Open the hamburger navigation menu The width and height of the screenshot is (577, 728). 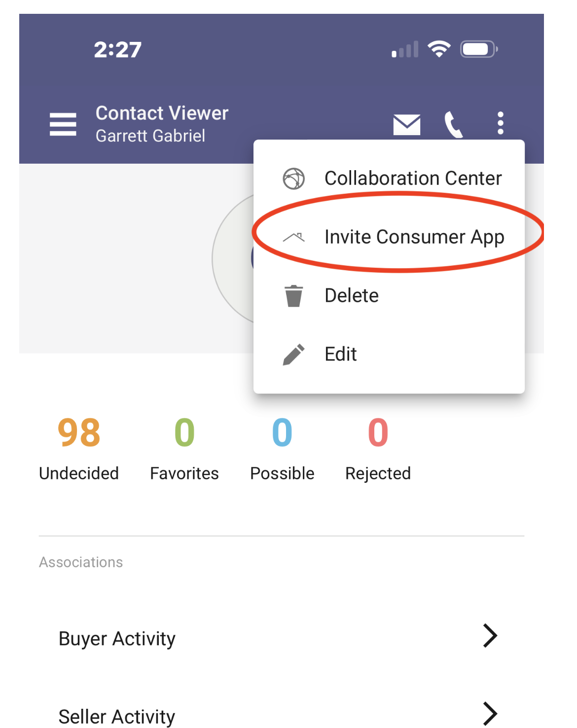63,124
